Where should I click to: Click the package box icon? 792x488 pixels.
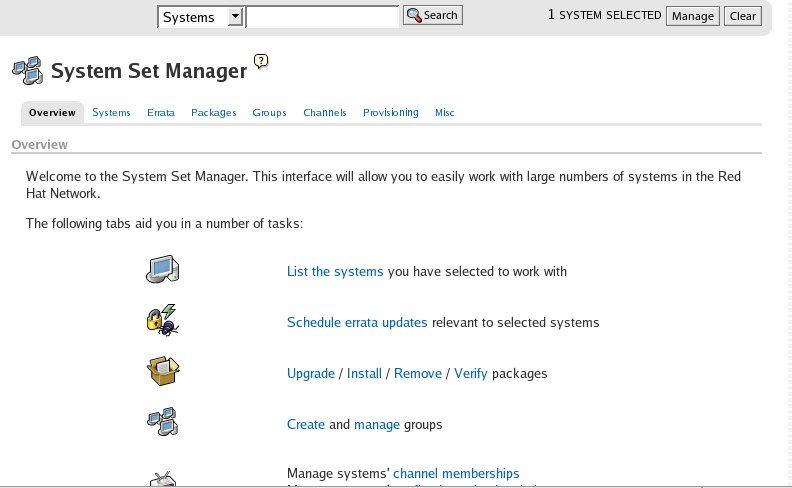162,372
